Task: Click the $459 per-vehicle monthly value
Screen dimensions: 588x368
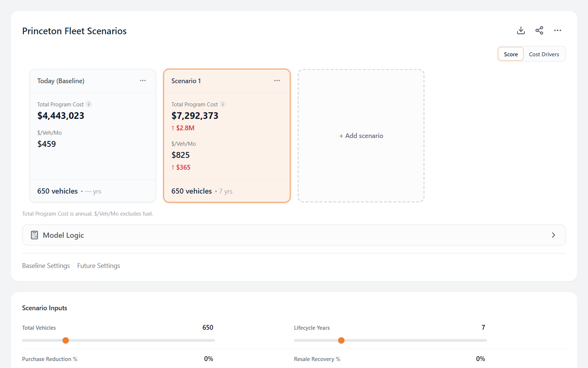Action: click(47, 144)
